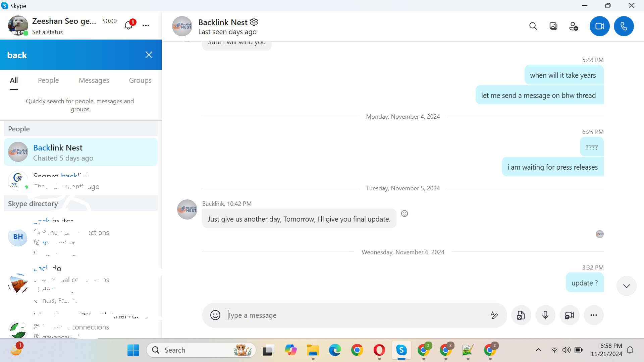Select the '????' message bubble

(x=592, y=147)
